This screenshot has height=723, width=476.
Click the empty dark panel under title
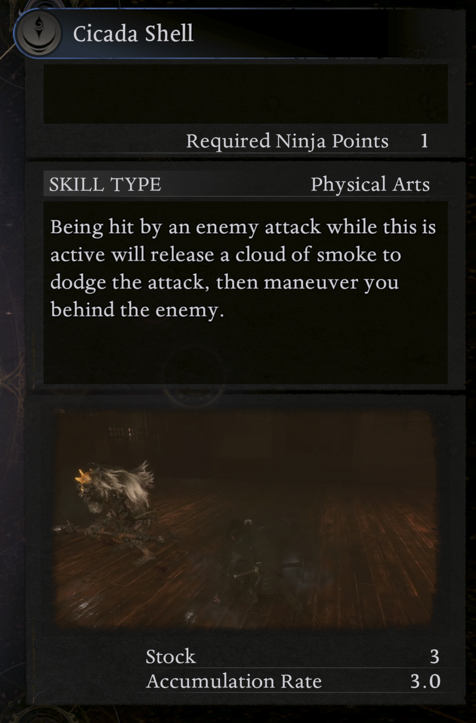(245, 94)
